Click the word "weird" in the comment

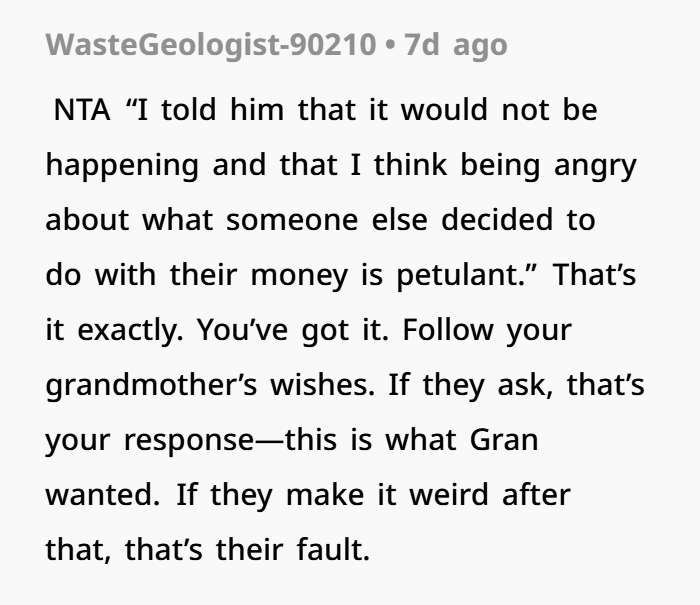449,495
